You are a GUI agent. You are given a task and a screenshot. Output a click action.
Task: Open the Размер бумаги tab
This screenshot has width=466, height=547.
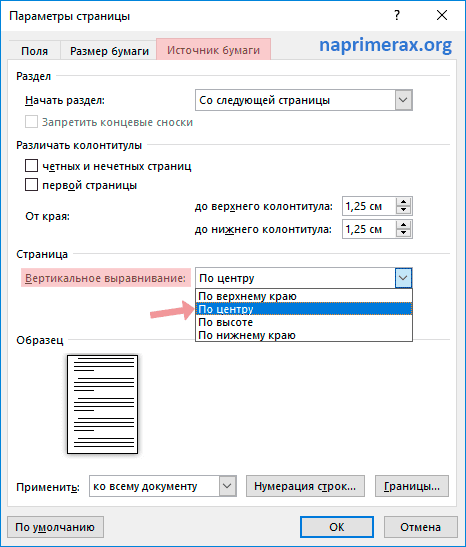coord(109,51)
